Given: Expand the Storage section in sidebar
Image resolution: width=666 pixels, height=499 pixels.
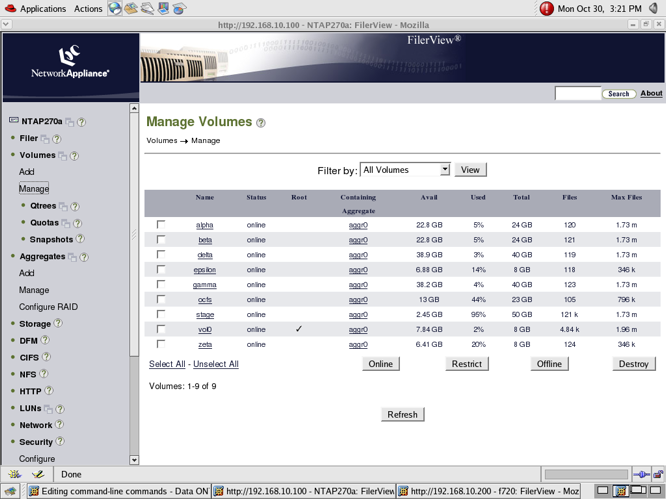Looking at the screenshot, I should pyautogui.click(x=35, y=324).
